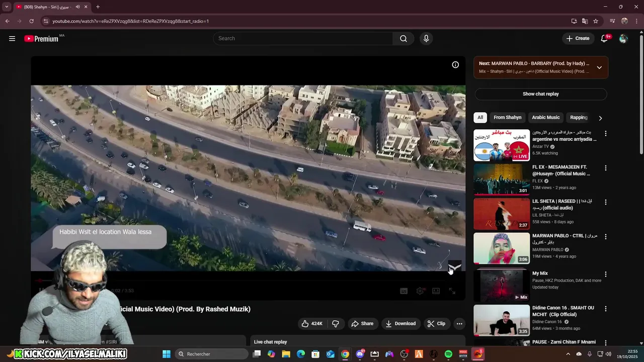
Task: Install app icon in address bar
Action: pos(574,21)
